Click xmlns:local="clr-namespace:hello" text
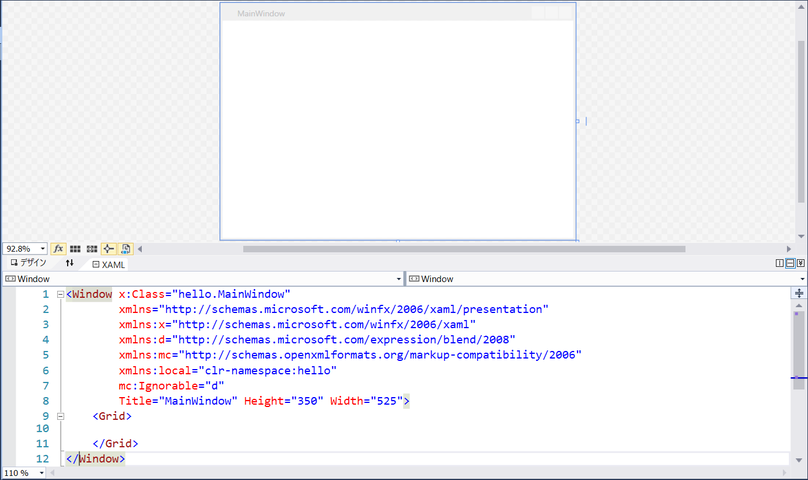 [x=228, y=371]
